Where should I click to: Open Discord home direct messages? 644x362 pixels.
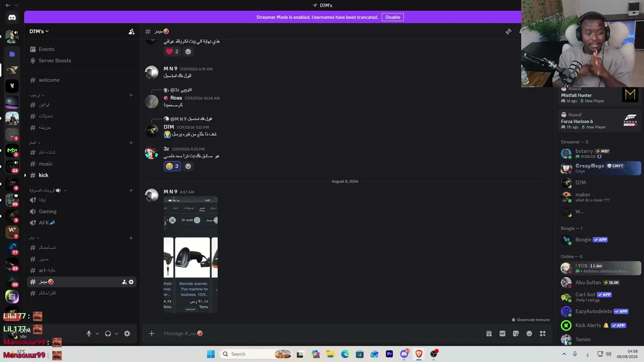pos(12,18)
